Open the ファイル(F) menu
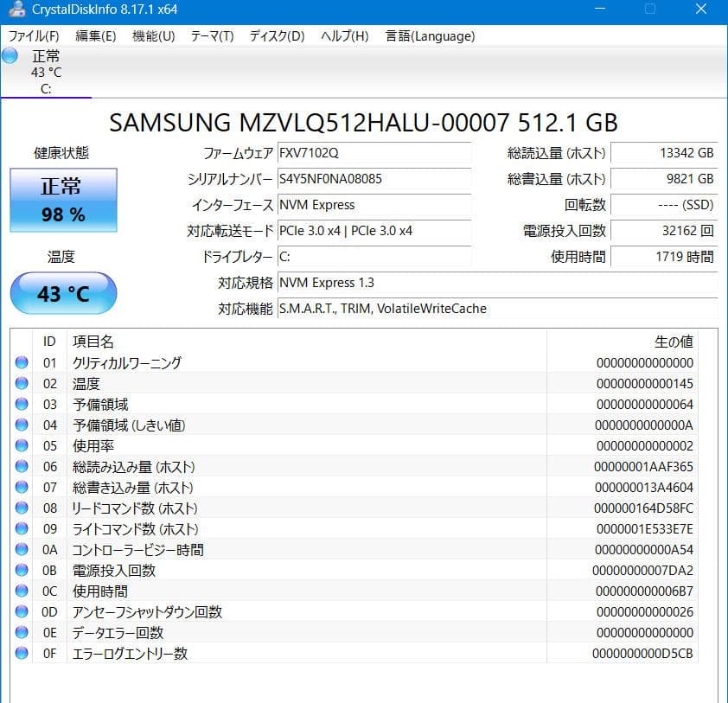 pos(33,36)
